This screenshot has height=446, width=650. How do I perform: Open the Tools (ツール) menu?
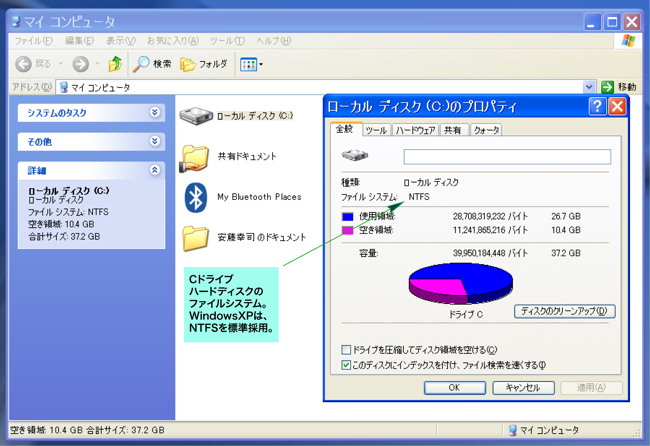point(227,41)
